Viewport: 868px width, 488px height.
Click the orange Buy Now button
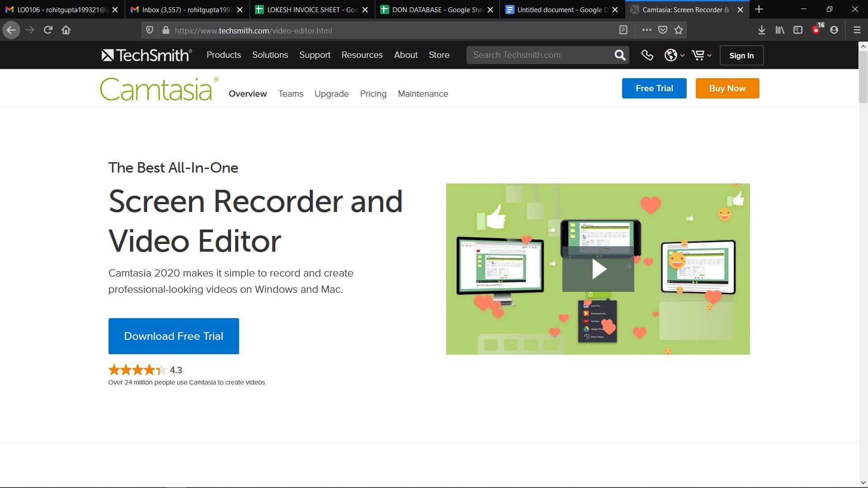(x=727, y=88)
